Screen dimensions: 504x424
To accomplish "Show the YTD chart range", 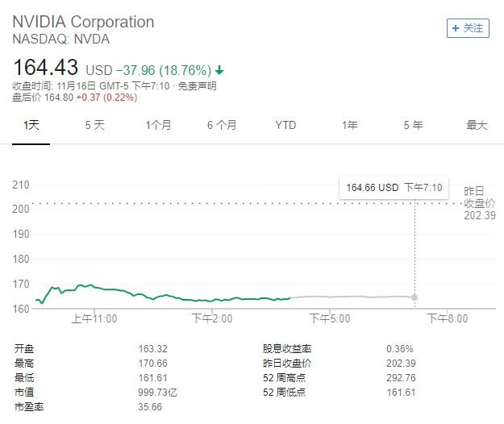I will [285, 125].
